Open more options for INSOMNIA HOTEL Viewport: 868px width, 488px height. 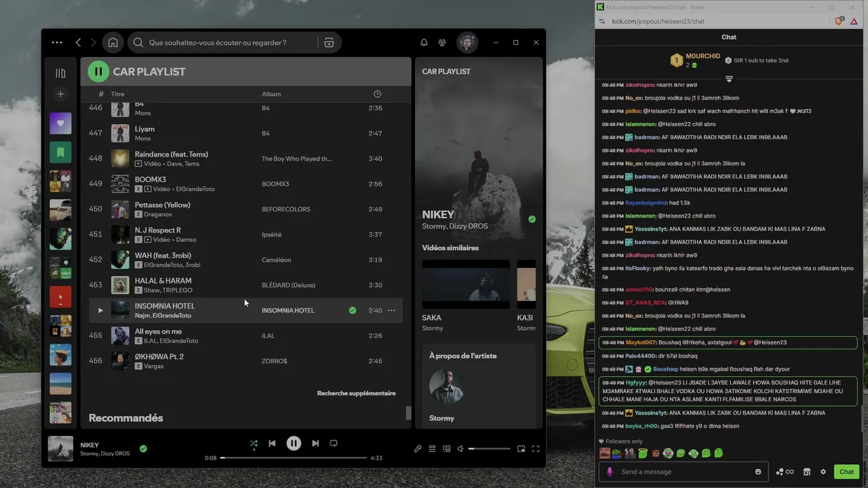pyautogui.click(x=391, y=310)
